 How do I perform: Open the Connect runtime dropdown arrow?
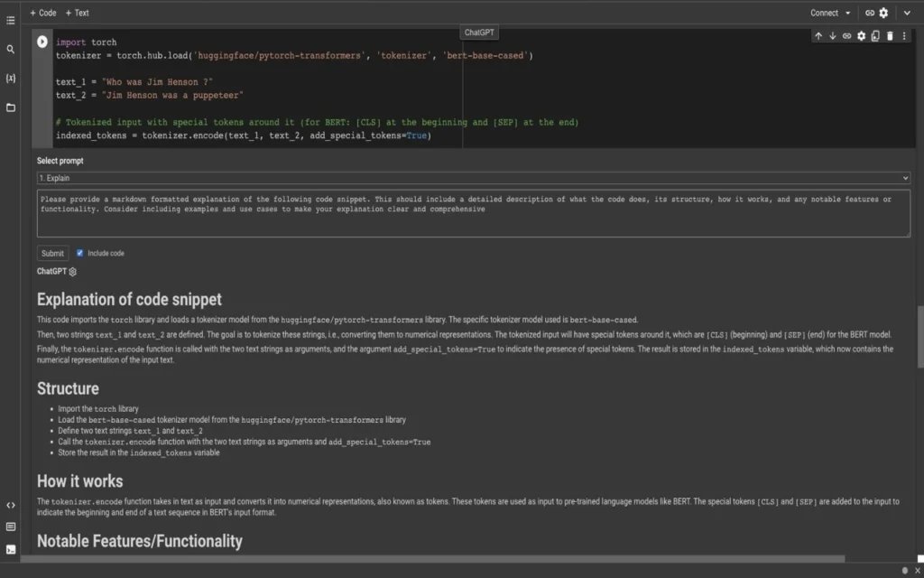click(848, 14)
